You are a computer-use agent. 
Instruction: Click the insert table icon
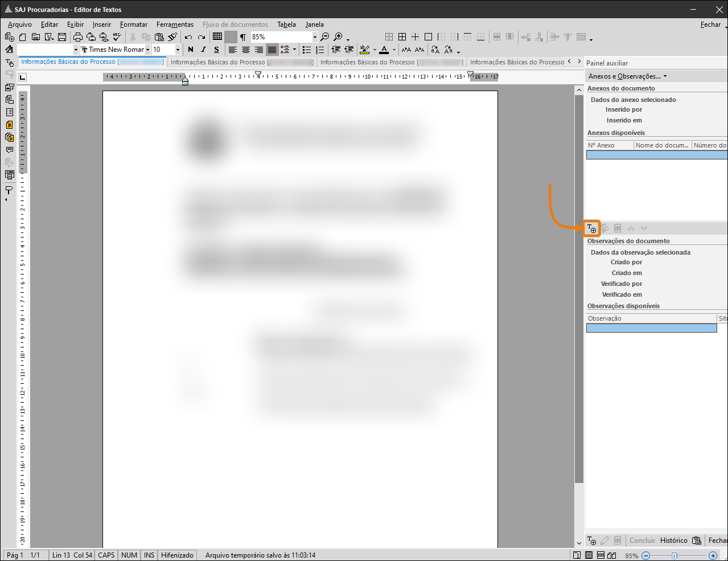pyautogui.click(x=217, y=36)
